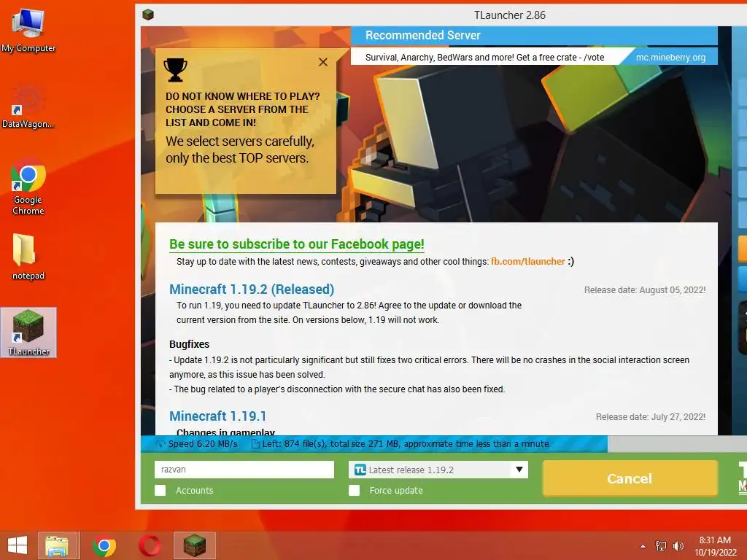Click the Force update label text
747x560 pixels.
click(x=396, y=491)
